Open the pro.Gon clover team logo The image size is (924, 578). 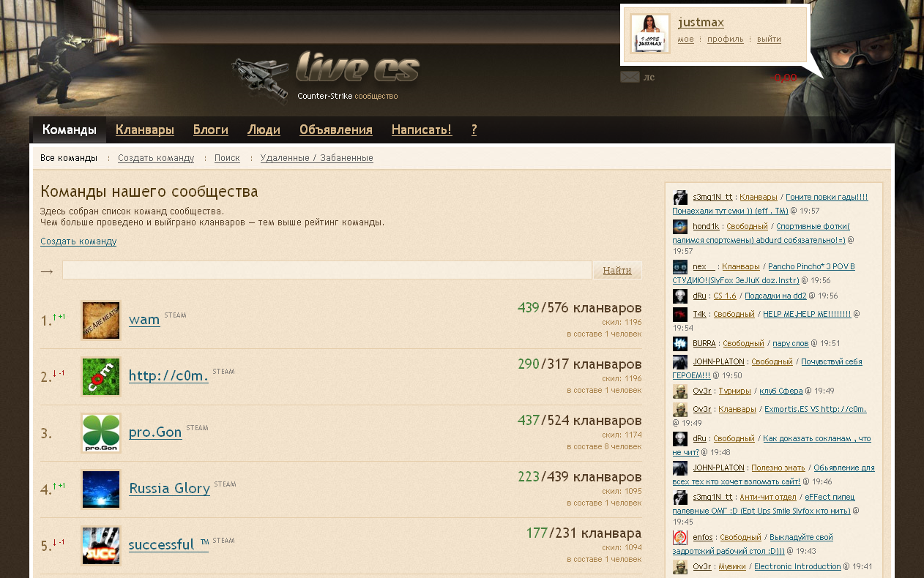(x=101, y=433)
